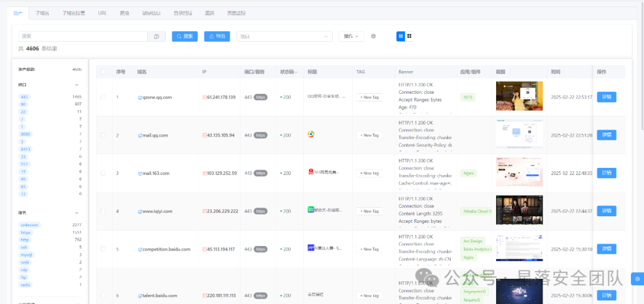Open the www.iqiyi.com screenshot thumbnail
Screen dimensions: 644x304
(519, 210)
